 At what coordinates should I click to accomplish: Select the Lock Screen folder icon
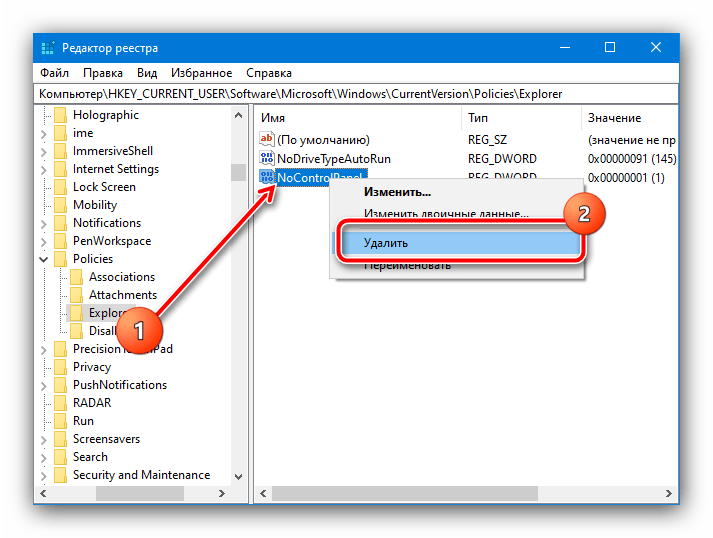coord(60,187)
